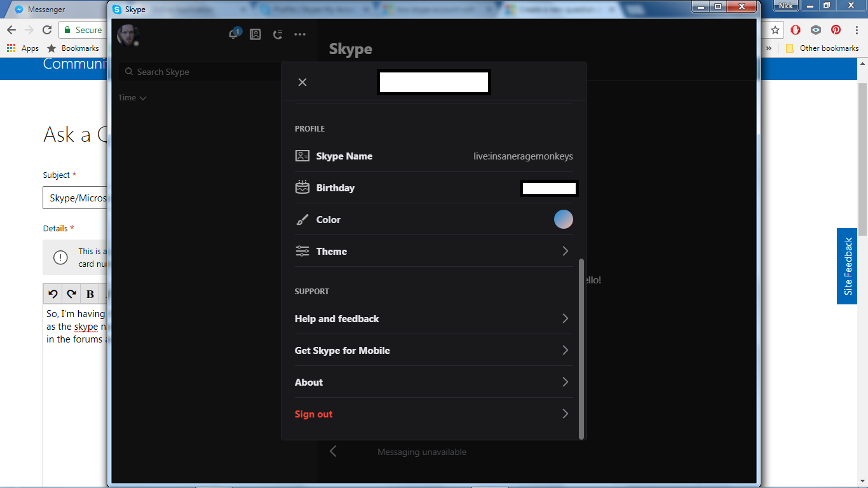Open the Get Skype for Mobile entry
Screen dimensions: 868x488
coord(434,350)
